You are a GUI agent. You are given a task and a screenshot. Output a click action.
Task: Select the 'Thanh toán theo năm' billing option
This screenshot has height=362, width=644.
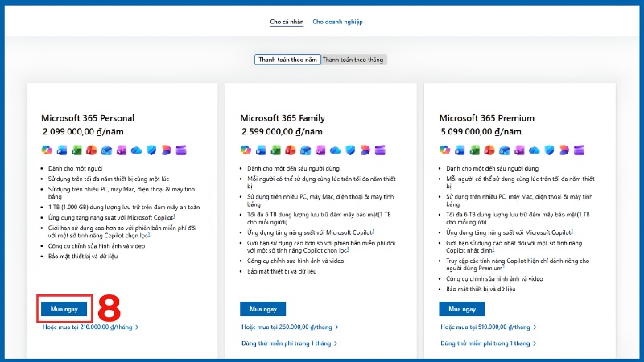pos(287,60)
